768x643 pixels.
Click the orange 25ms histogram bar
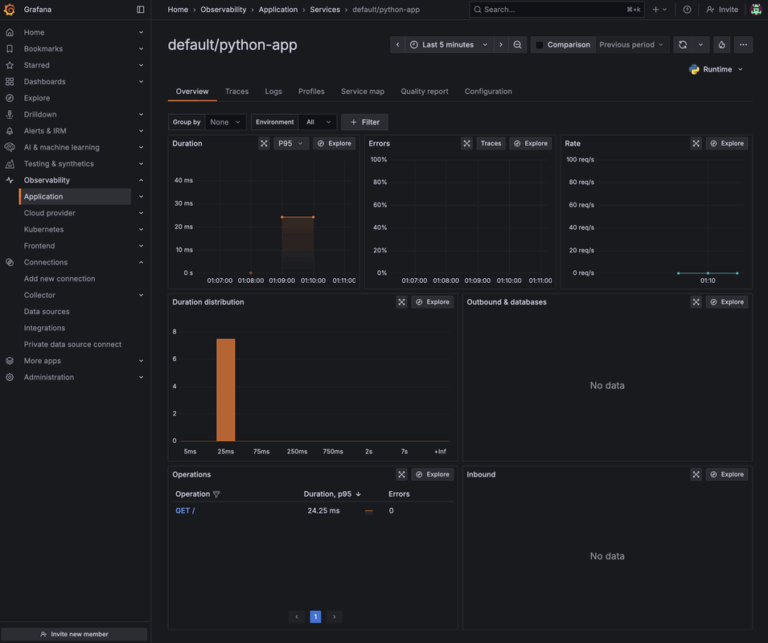(226, 390)
